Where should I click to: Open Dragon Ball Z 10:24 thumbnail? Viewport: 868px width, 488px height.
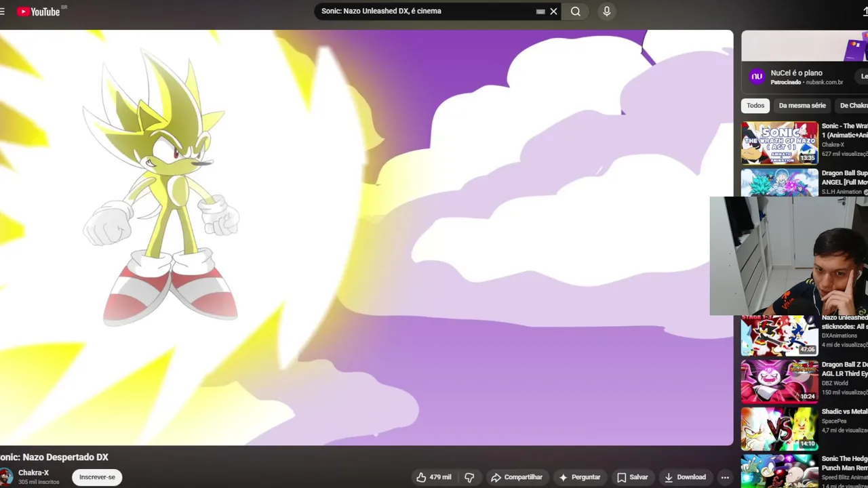780,382
